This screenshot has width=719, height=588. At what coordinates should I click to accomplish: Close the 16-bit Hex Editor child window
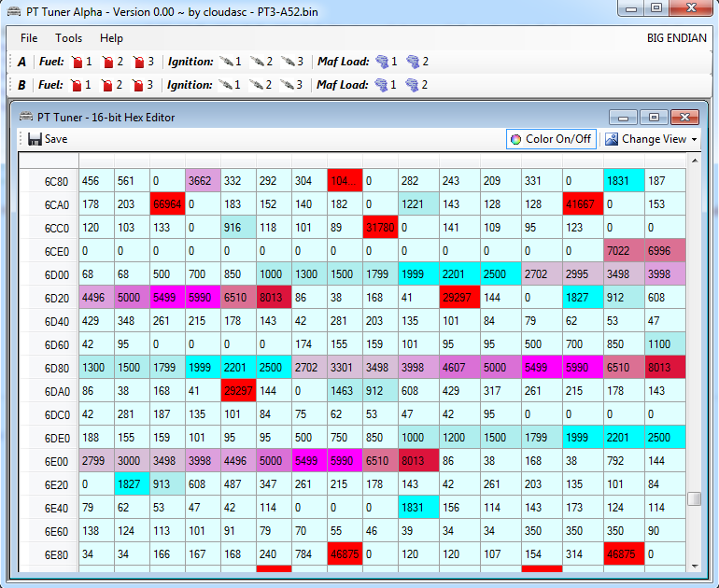pyautogui.click(x=684, y=117)
